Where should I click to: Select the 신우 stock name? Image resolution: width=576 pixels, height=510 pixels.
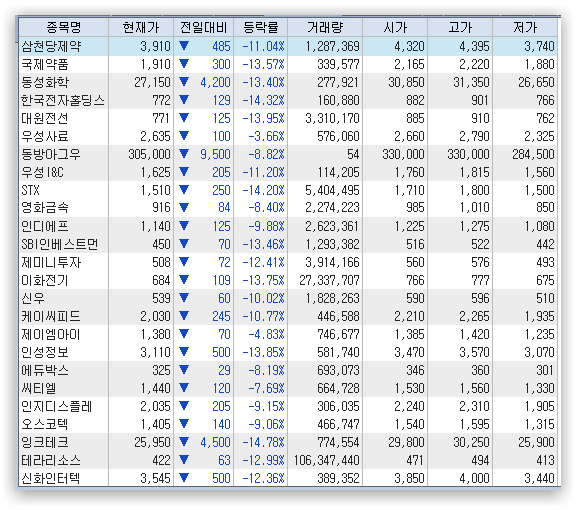[x=33, y=298]
